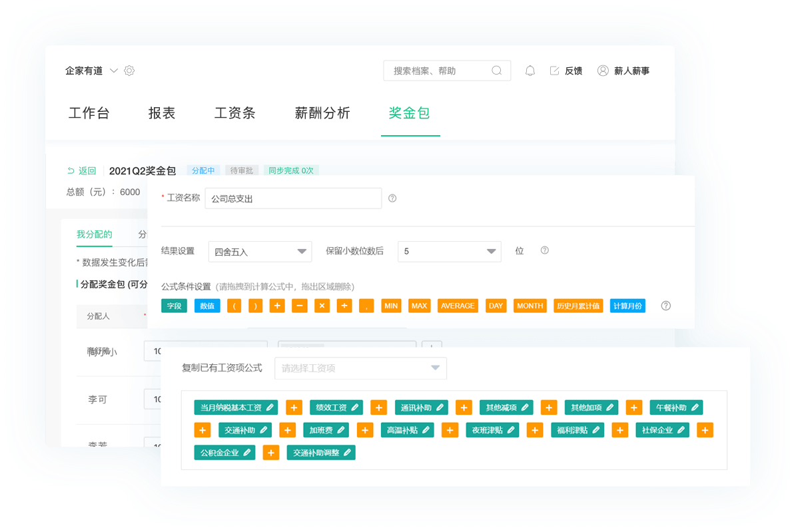Go to the 薪酬分析 tab

(322, 113)
